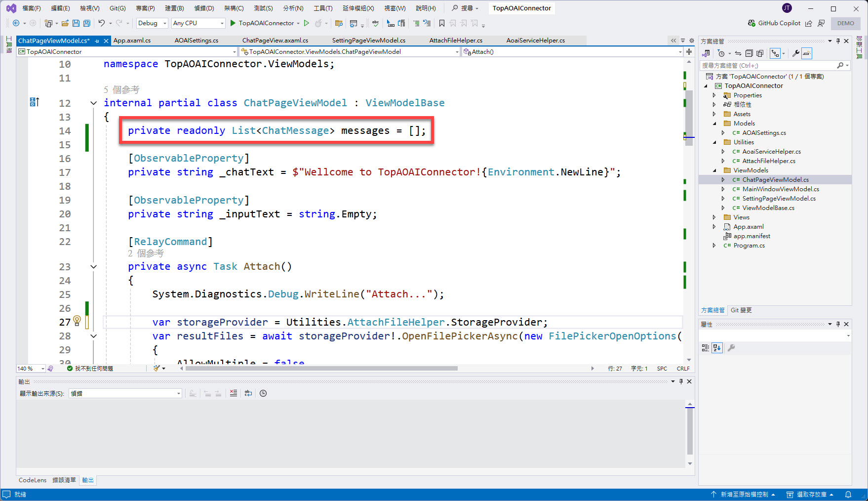Click 新增至原始檔控制 in the status bar
Image resolution: width=868 pixels, height=501 pixels.
pyautogui.click(x=744, y=495)
